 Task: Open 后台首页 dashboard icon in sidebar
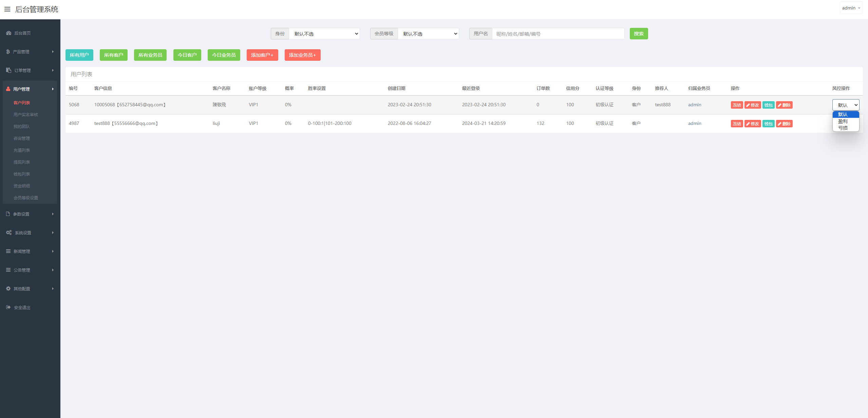tap(9, 33)
